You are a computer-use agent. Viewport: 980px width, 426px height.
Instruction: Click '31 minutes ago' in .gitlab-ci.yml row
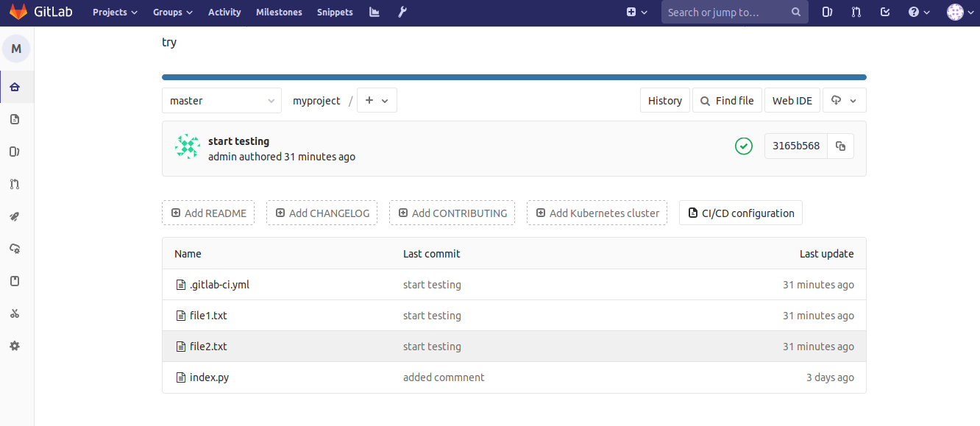point(818,285)
